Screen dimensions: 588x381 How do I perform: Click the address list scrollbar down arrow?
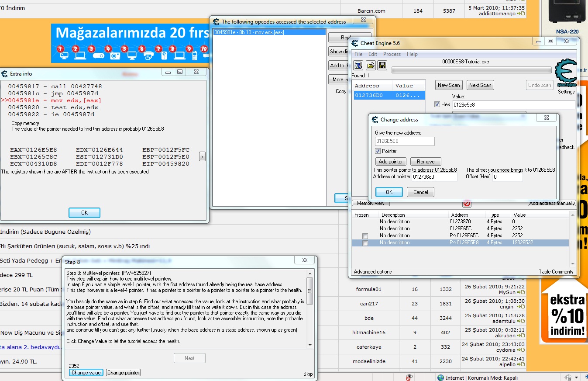click(x=573, y=263)
